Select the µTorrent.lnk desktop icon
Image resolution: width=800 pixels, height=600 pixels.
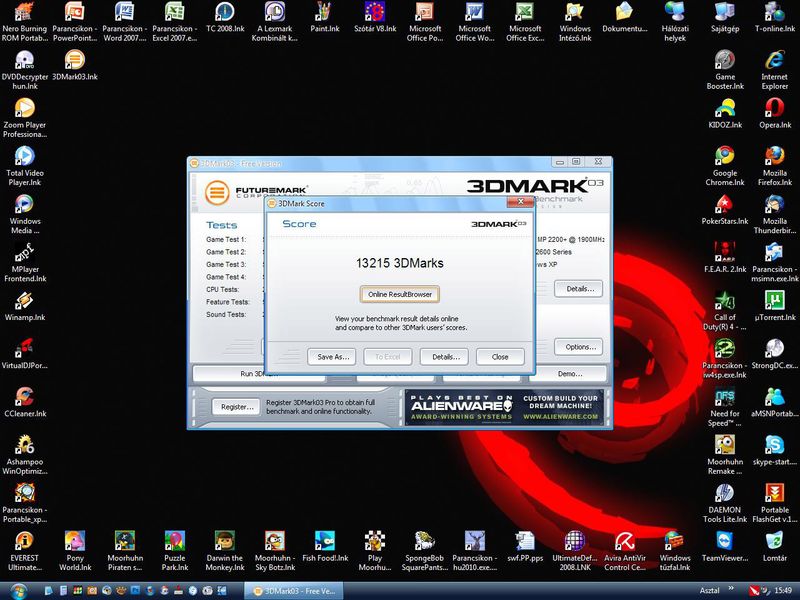point(774,306)
